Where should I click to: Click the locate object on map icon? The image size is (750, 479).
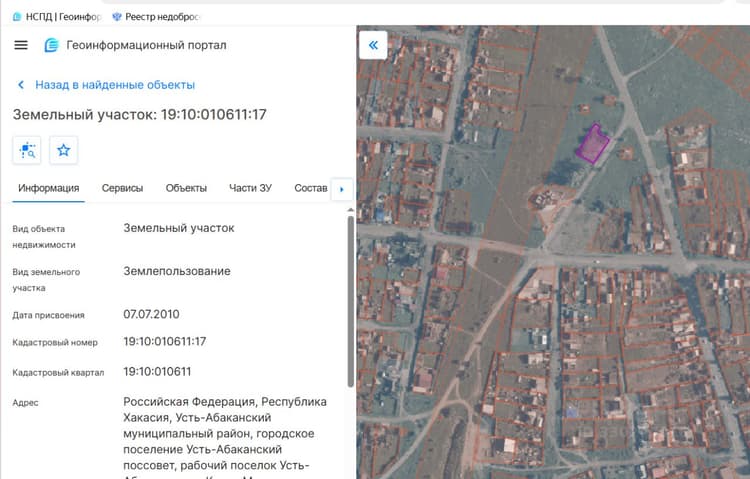(x=27, y=150)
